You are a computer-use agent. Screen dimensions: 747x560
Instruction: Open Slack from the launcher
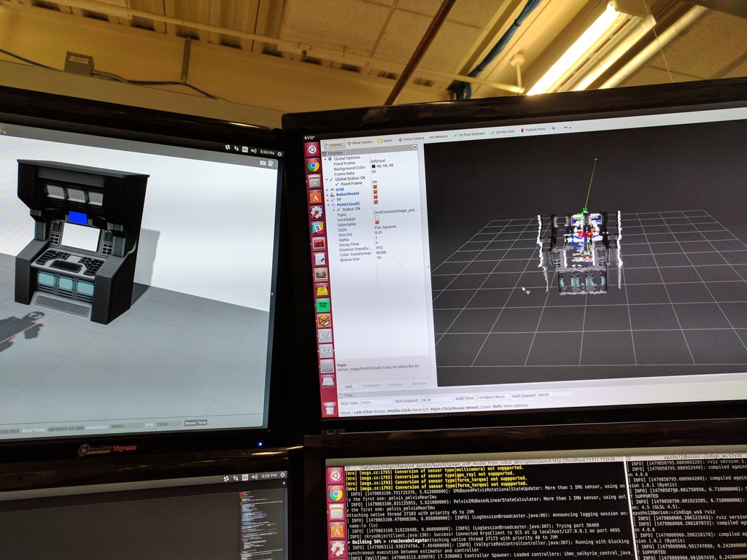point(317,228)
